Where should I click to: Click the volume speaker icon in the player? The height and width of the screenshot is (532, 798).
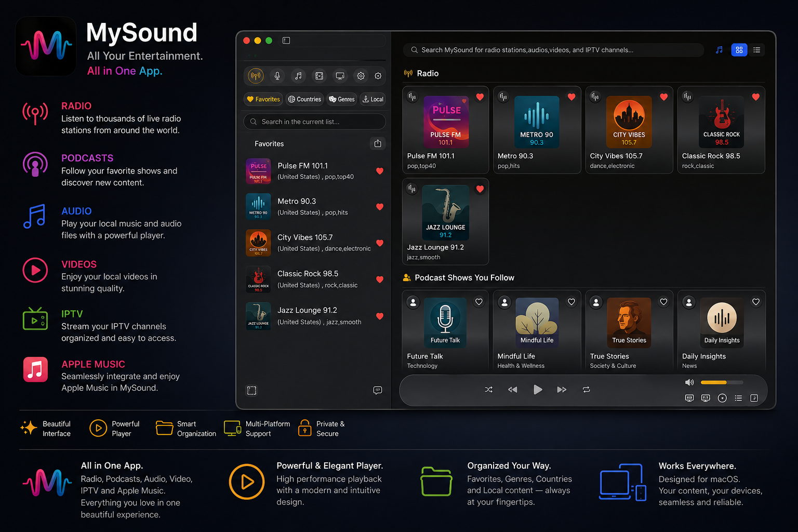689,382
